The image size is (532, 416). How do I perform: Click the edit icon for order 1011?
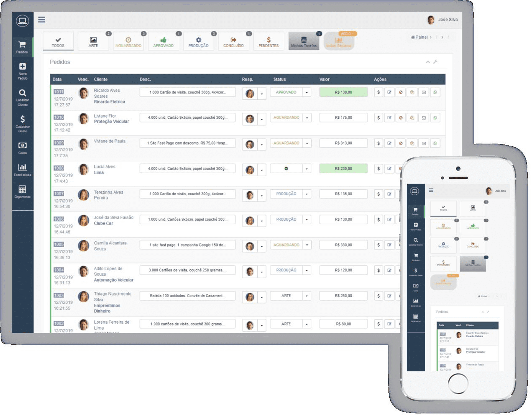point(389,92)
